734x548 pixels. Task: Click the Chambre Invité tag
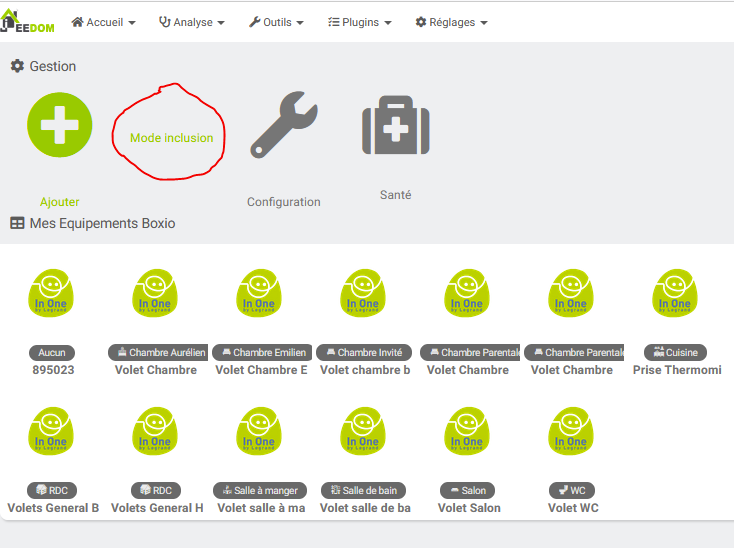tap(364, 352)
